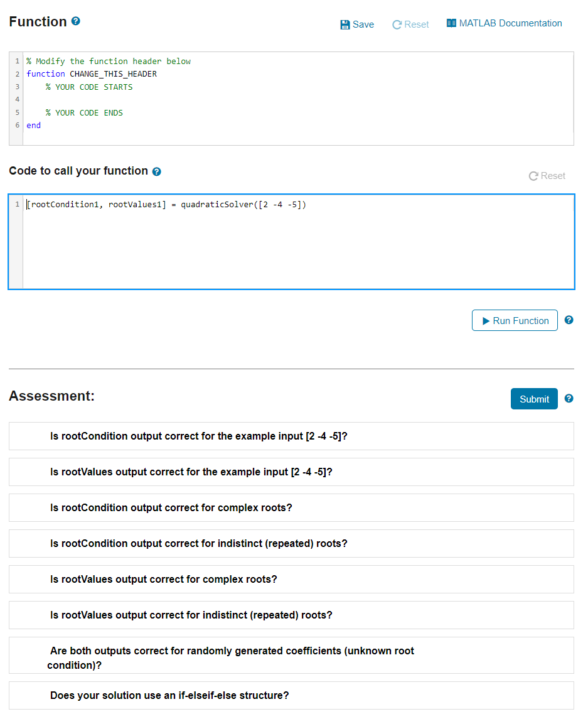
Task: Expand rootCondition example input [2 -4 -5] test
Action: pyautogui.click(x=291, y=436)
